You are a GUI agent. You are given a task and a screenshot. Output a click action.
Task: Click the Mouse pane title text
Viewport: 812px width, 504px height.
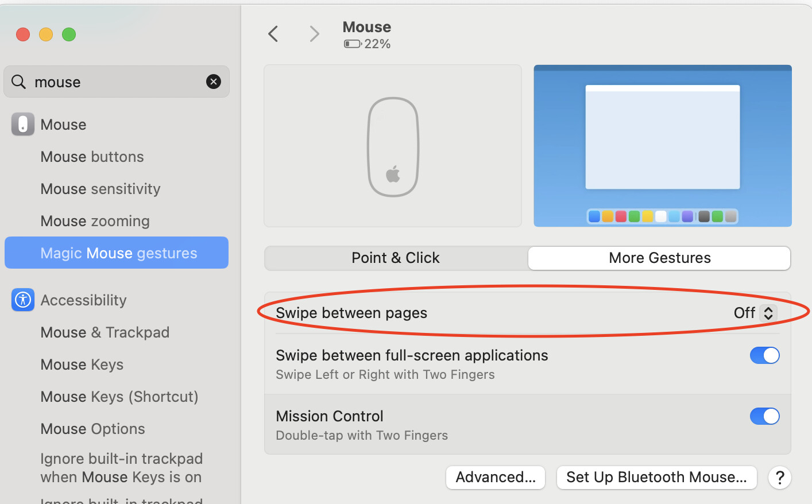point(366,27)
